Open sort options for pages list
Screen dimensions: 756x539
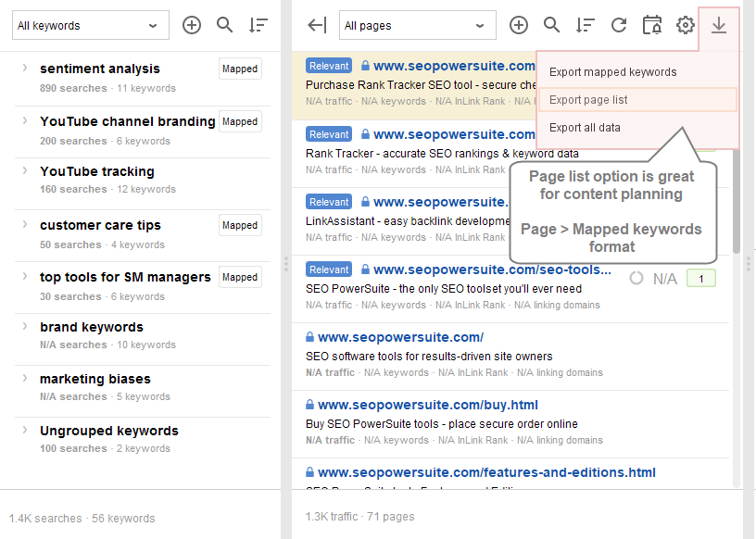click(585, 25)
